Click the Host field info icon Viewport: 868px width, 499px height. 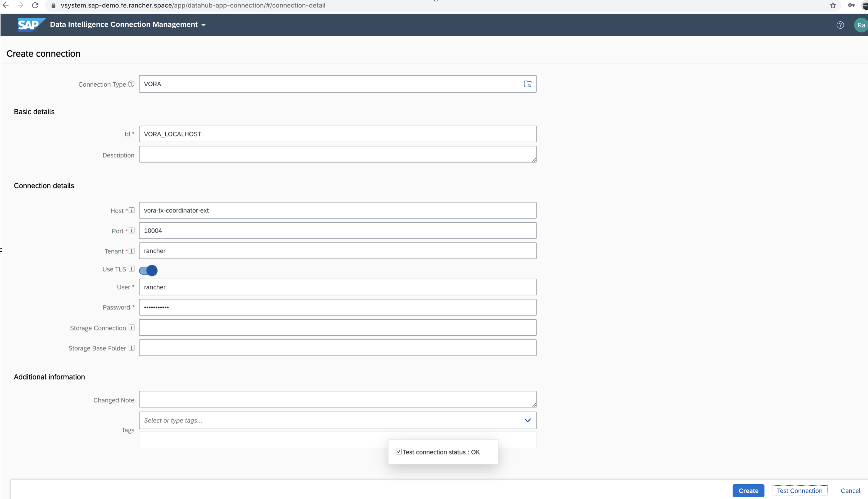(x=131, y=210)
